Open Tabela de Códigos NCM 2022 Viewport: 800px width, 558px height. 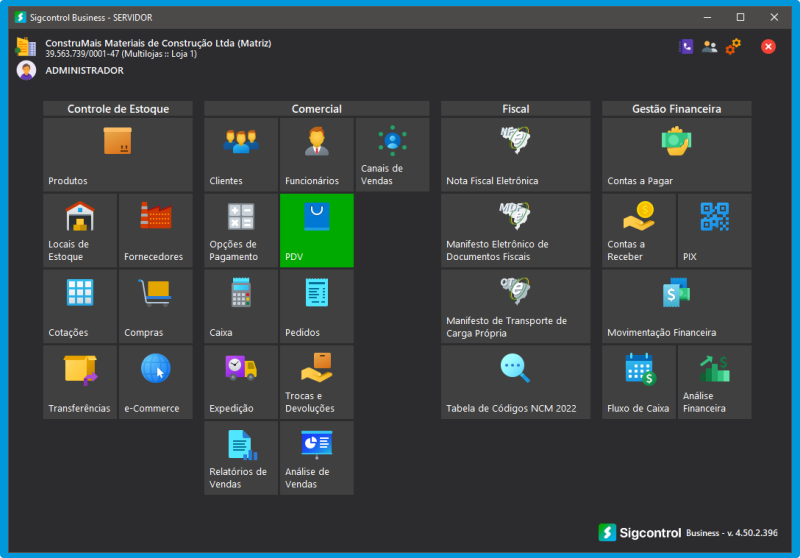click(515, 382)
